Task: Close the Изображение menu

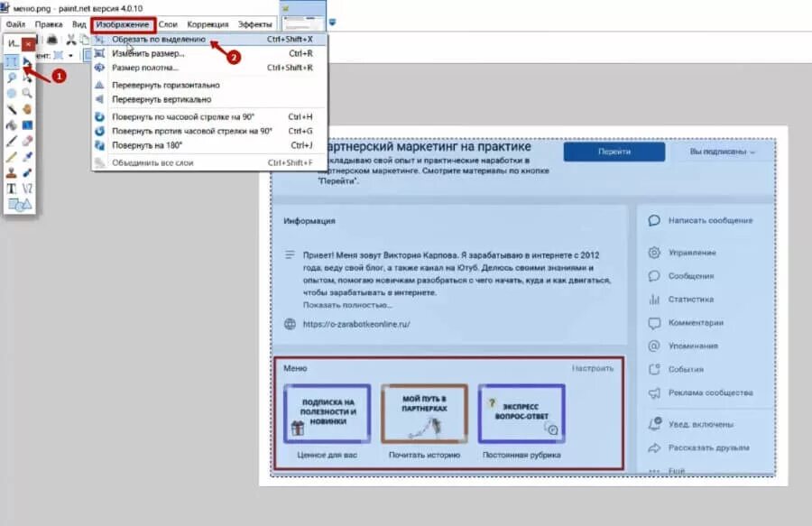Action: (x=123, y=24)
